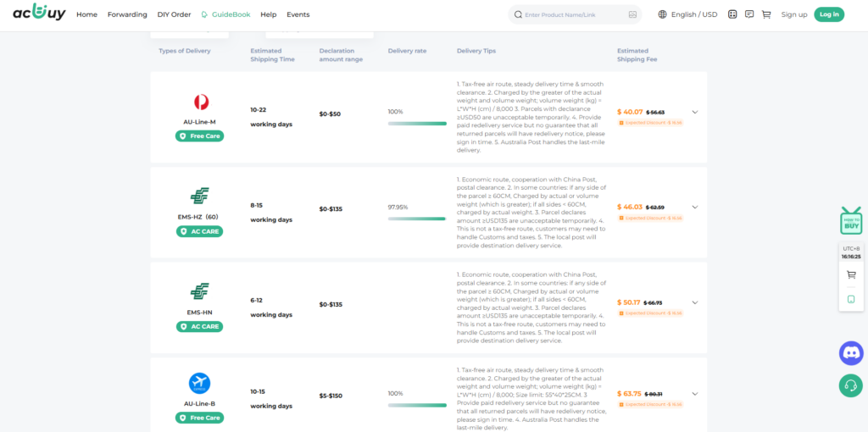Click the acbuy logo

pyautogui.click(x=39, y=14)
